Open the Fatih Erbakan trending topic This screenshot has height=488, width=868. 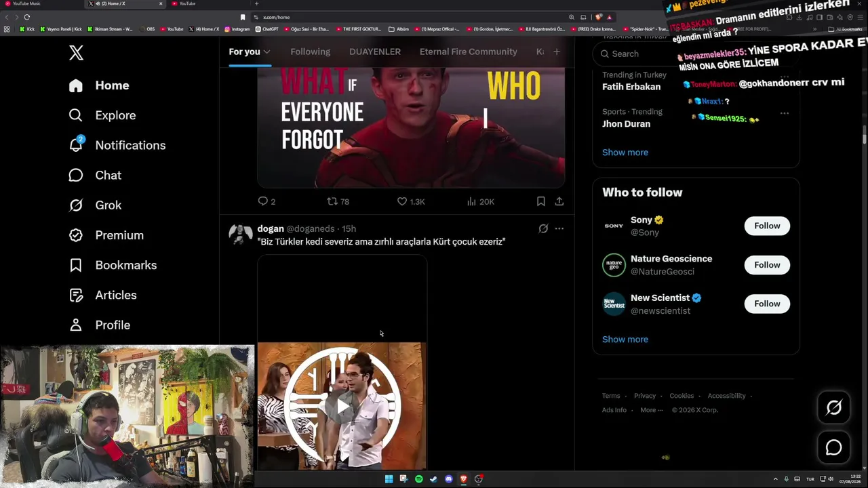coord(631,87)
